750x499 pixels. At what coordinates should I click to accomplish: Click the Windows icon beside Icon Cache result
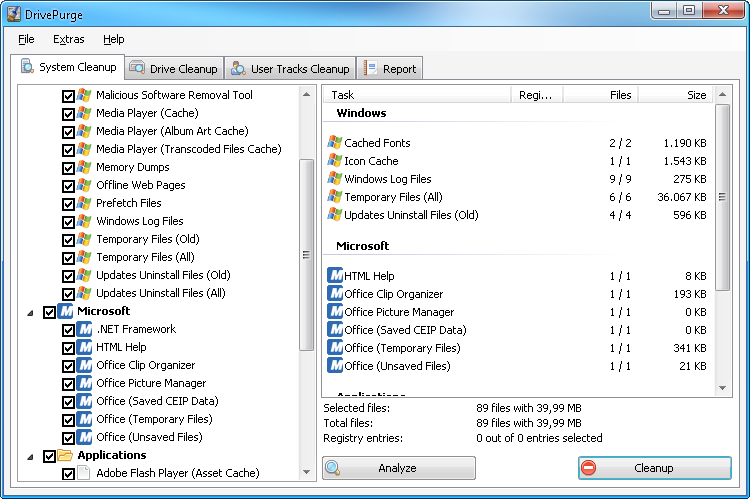335,161
